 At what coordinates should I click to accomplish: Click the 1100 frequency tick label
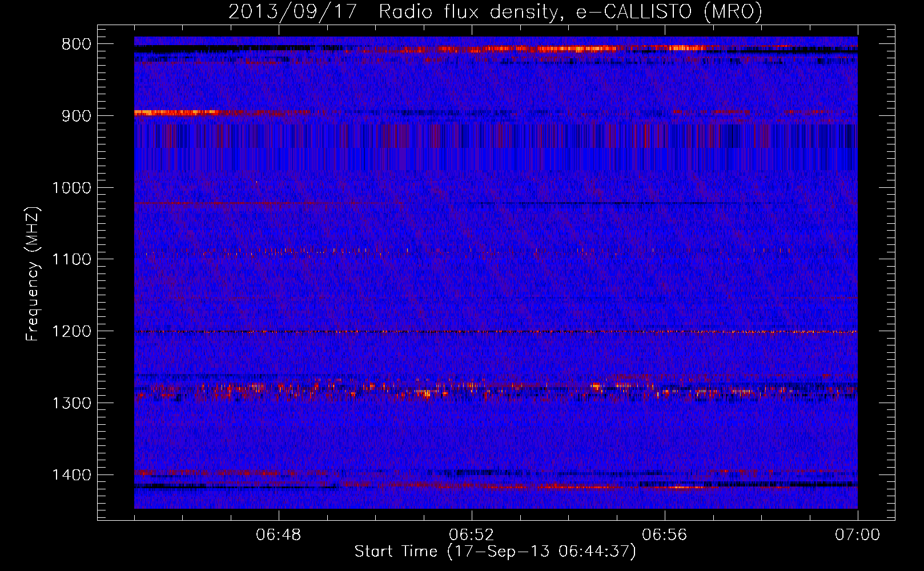pyautogui.click(x=71, y=260)
